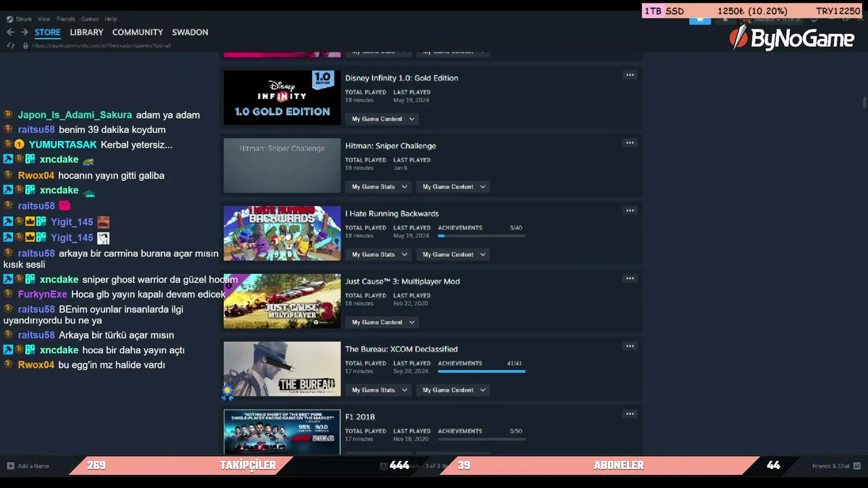This screenshot has width=868, height=488.
Task: Open the Just Cause 3: Multiplayer Mod title
Action: pos(402,281)
